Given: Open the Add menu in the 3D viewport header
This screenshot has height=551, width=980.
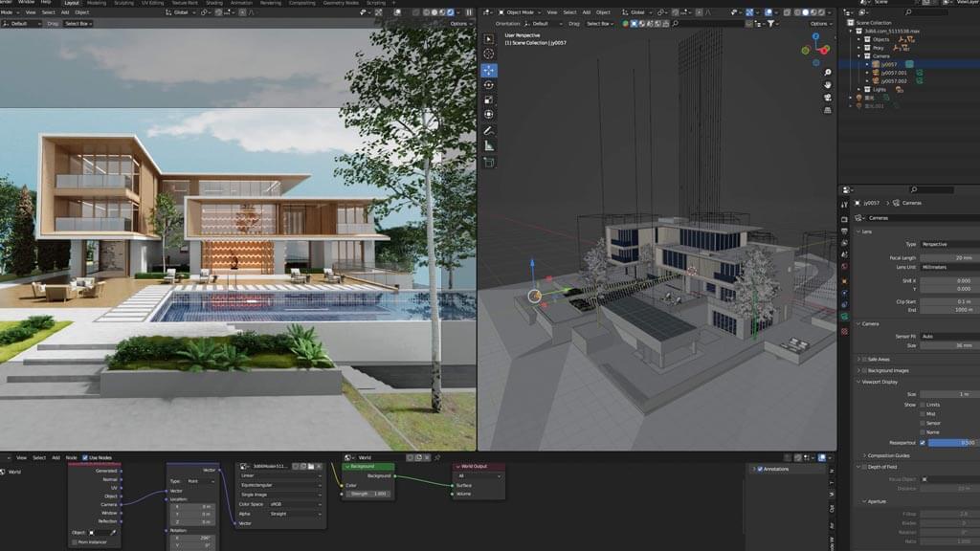Looking at the screenshot, I should (586, 12).
